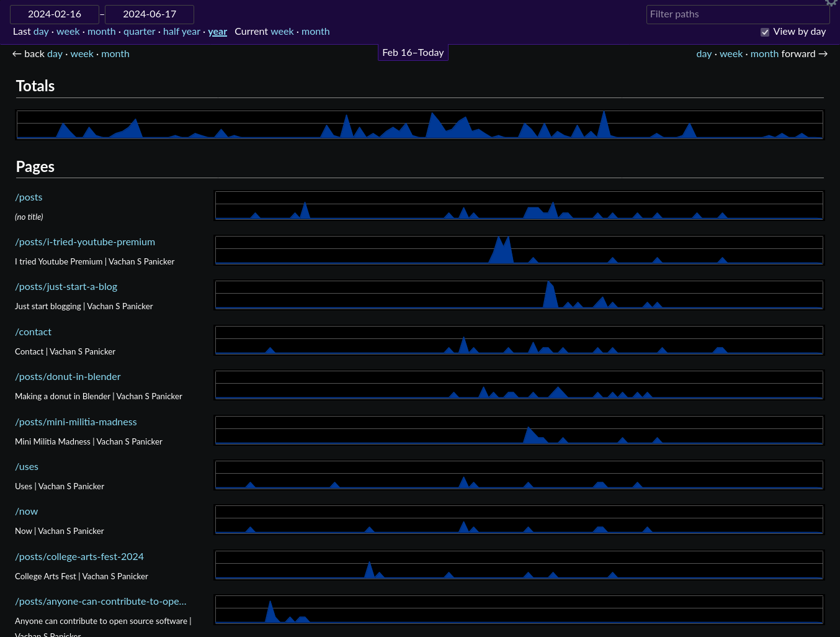The image size is (840, 637).
Task: Open settings gear icon in top corner
Action: [831, 2]
